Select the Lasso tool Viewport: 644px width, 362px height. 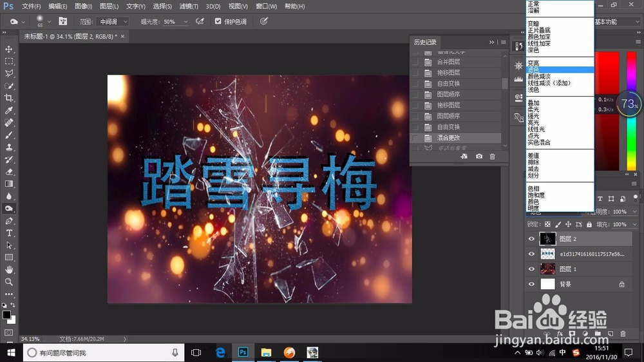coord(8,73)
